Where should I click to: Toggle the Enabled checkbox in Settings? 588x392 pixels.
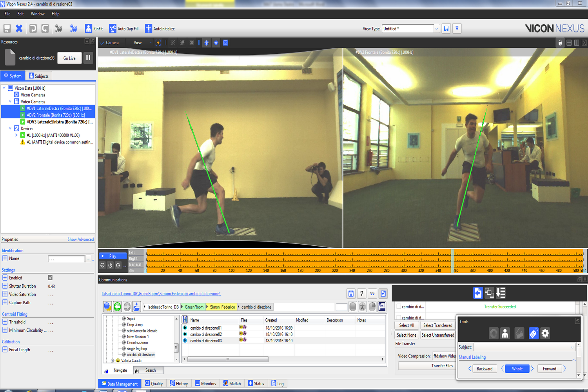coord(50,278)
